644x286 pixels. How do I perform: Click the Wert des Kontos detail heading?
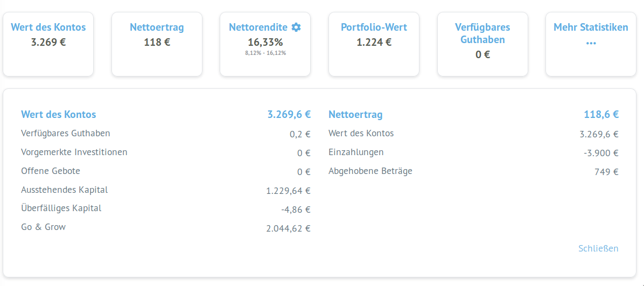coord(58,114)
